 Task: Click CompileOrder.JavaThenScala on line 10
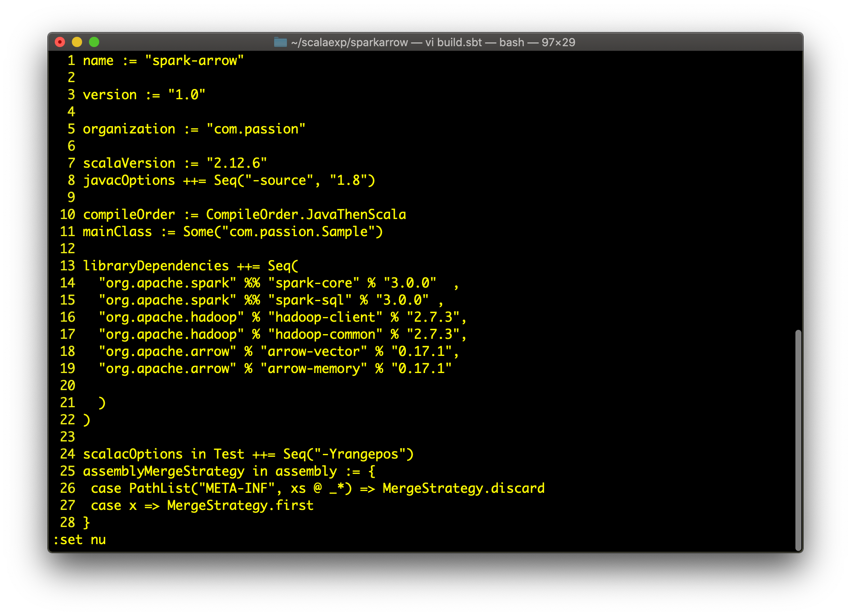(306, 215)
